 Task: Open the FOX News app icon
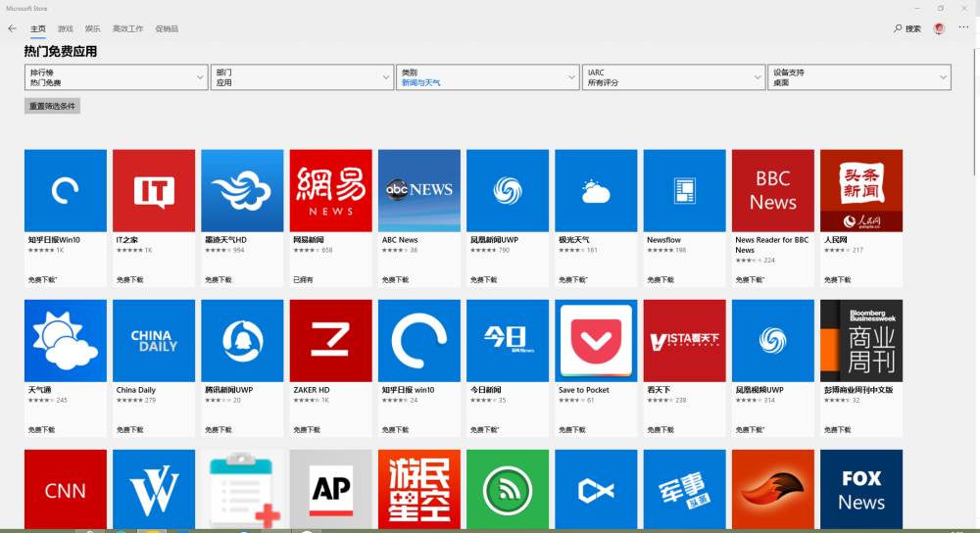[x=861, y=489]
